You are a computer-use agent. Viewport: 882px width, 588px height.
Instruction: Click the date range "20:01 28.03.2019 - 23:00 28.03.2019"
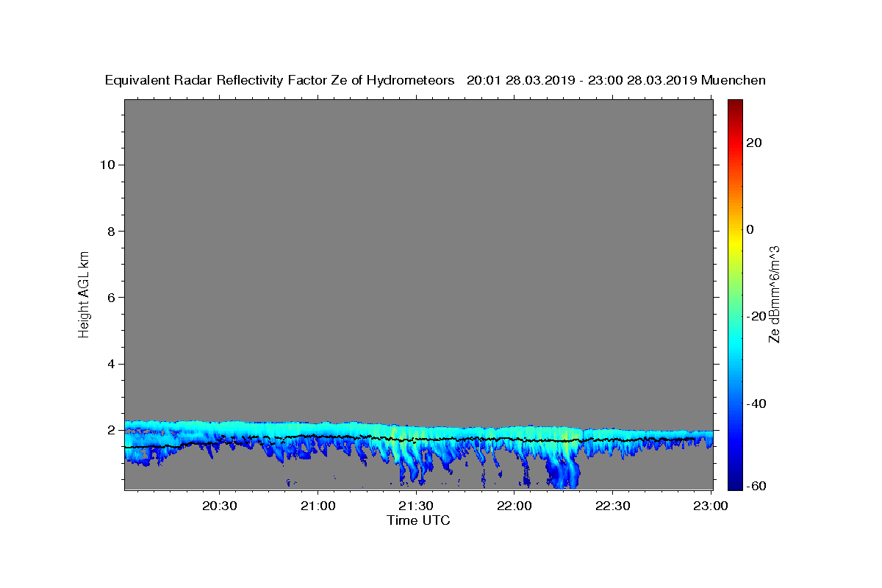582,81
